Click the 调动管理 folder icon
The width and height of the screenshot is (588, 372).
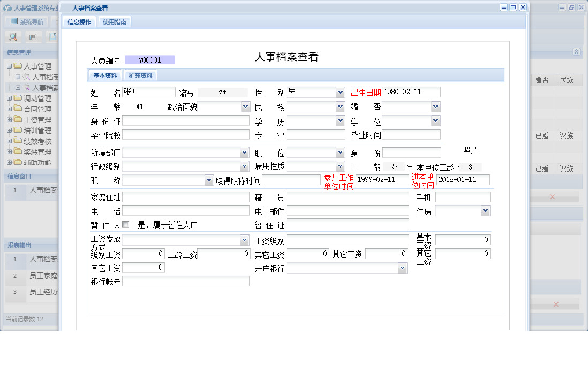(x=17, y=98)
